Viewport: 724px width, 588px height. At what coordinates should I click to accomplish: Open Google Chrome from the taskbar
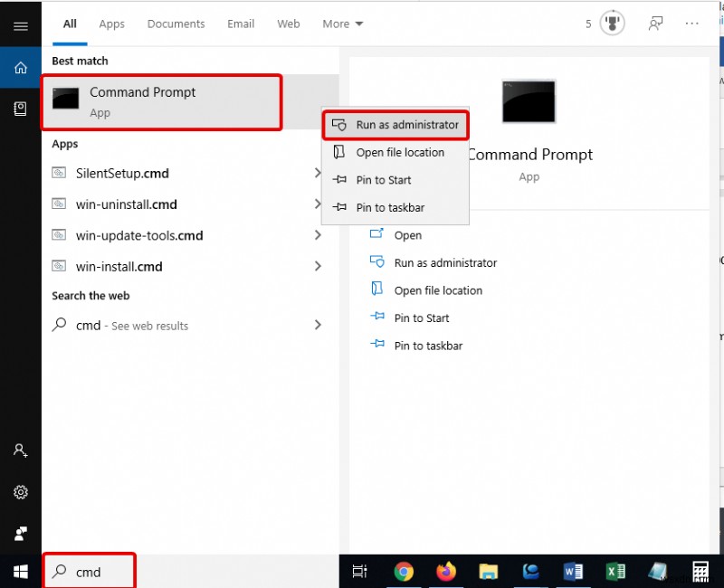point(404,572)
